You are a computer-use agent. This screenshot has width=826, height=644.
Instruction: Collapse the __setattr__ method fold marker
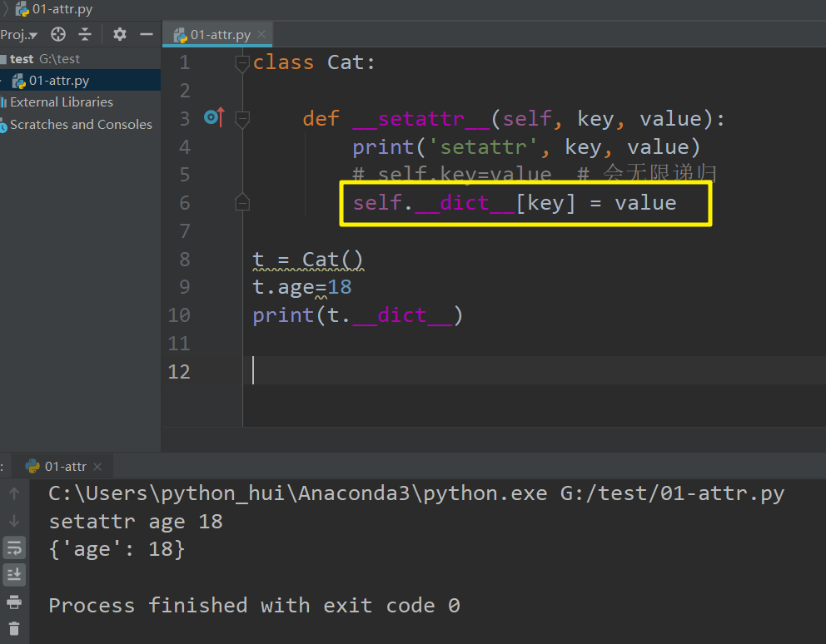pyautogui.click(x=241, y=120)
